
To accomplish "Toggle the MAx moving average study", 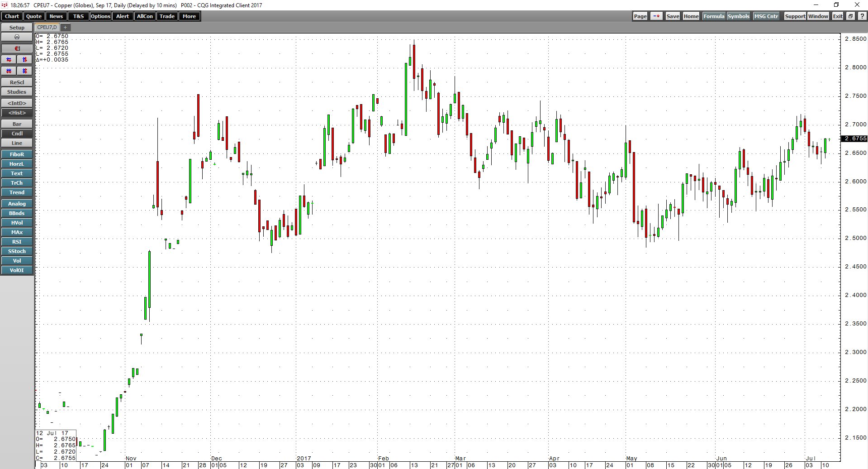I will click(x=17, y=232).
